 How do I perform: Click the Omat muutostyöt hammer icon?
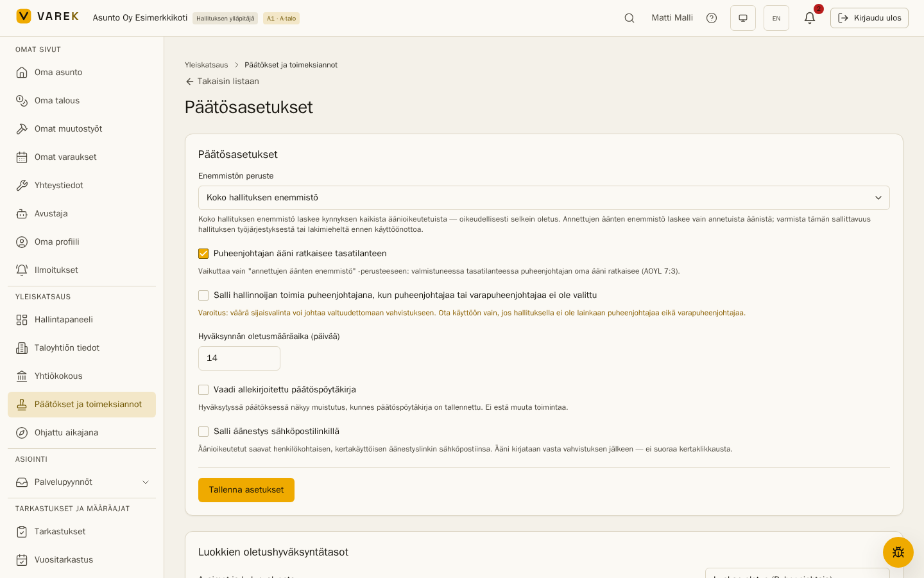click(x=22, y=129)
